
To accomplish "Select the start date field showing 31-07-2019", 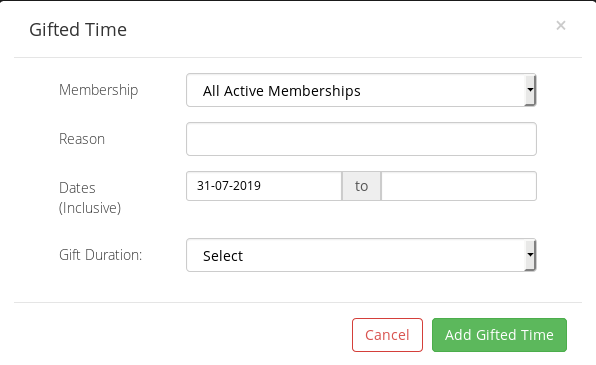I will (264, 186).
